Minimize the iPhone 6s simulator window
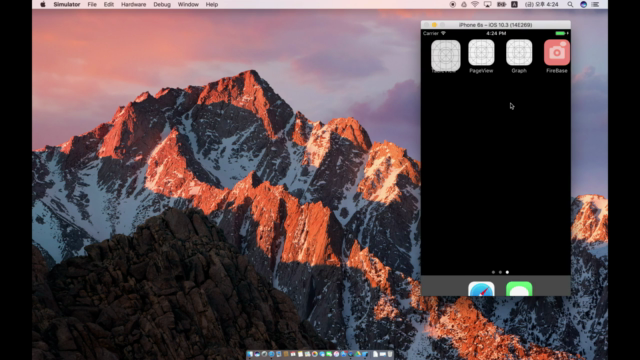 point(434,25)
